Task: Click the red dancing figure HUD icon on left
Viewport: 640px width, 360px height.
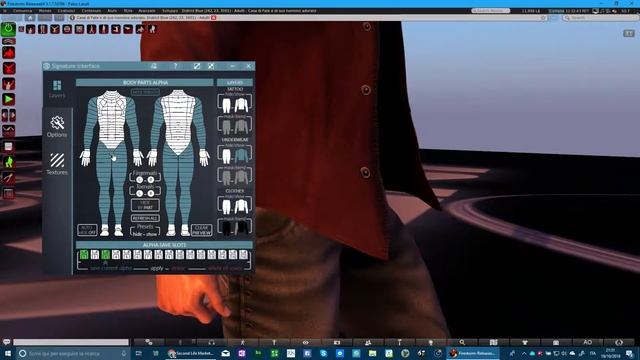Action: [9, 53]
